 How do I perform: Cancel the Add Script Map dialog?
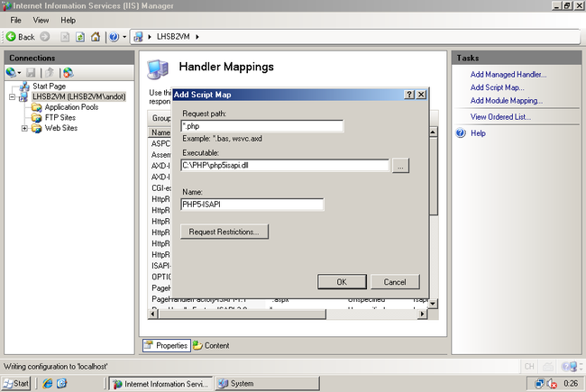pyautogui.click(x=395, y=282)
